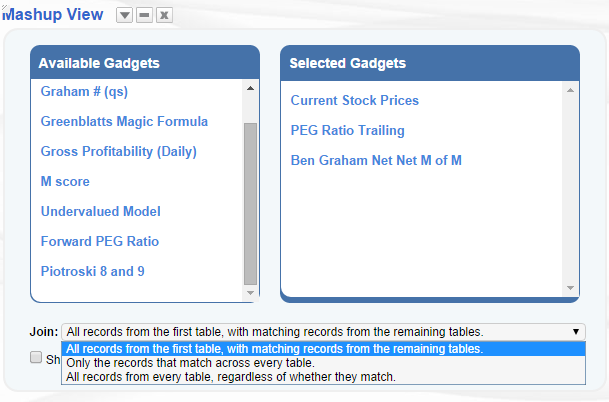Select 'Only the records that match across every table'
This screenshot has width=609, height=402.
[x=188, y=363]
